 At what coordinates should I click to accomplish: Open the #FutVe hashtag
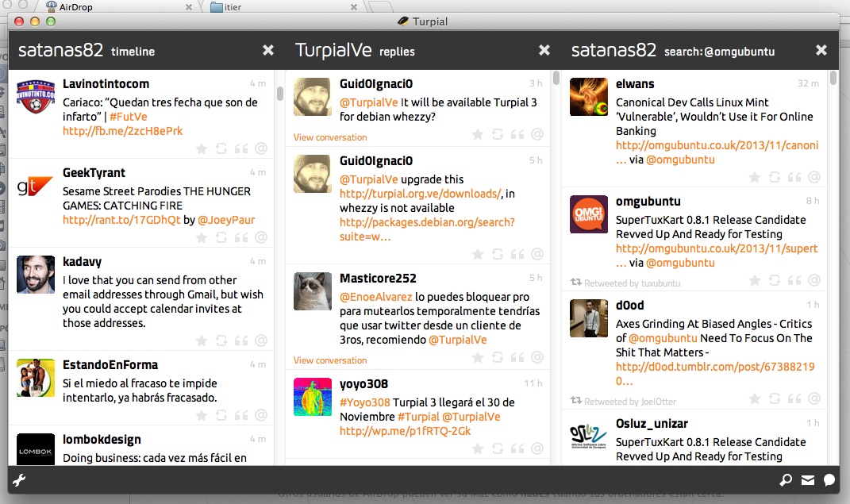[x=129, y=117]
